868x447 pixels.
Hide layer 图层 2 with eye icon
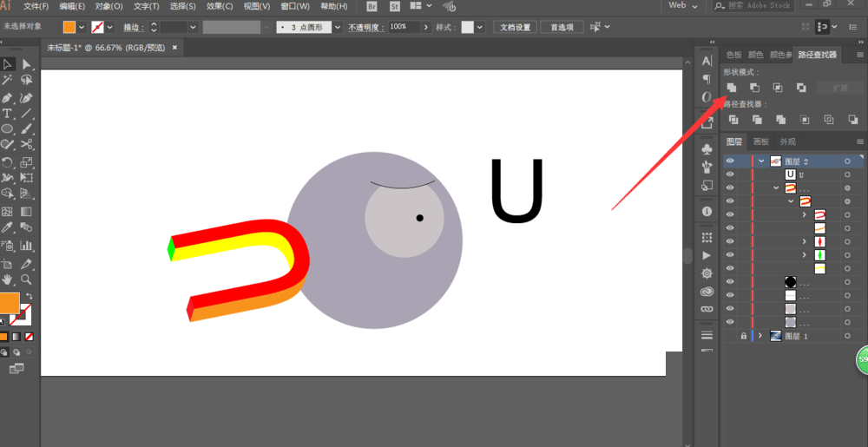(x=730, y=161)
